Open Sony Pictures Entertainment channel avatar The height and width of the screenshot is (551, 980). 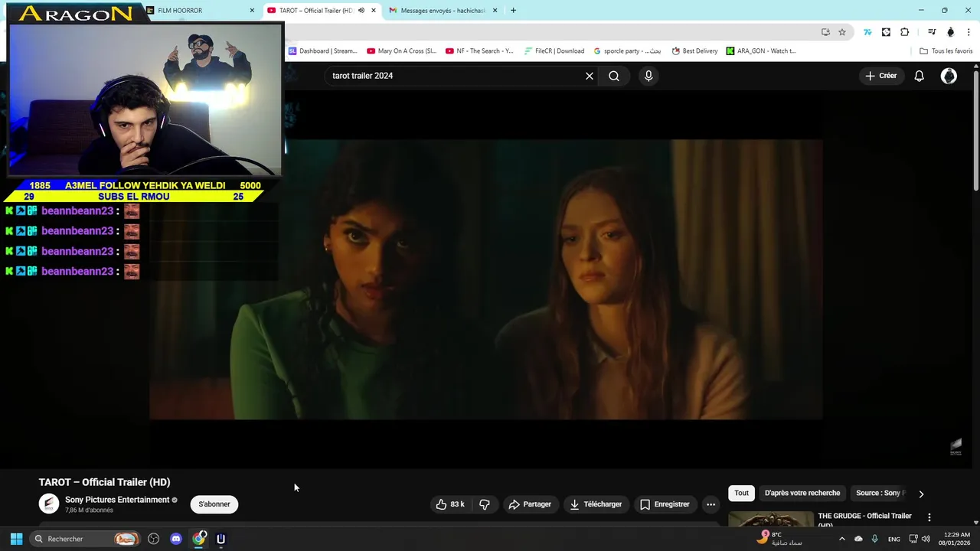click(x=49, y=504)
